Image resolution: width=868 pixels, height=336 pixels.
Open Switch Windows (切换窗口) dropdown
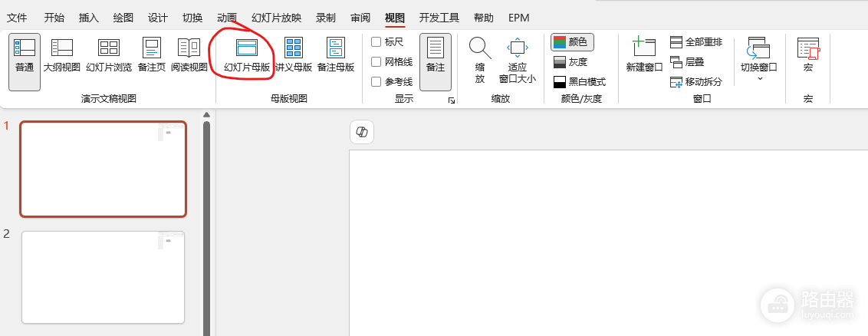pos(759,59)
